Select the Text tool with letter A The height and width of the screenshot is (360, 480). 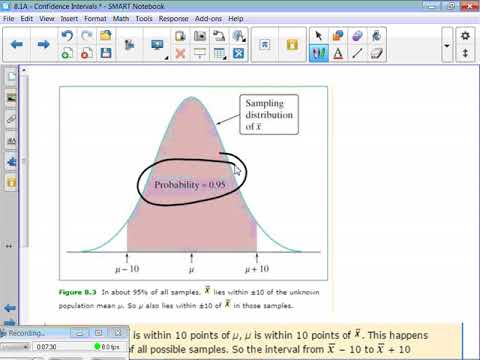point(338,53)
